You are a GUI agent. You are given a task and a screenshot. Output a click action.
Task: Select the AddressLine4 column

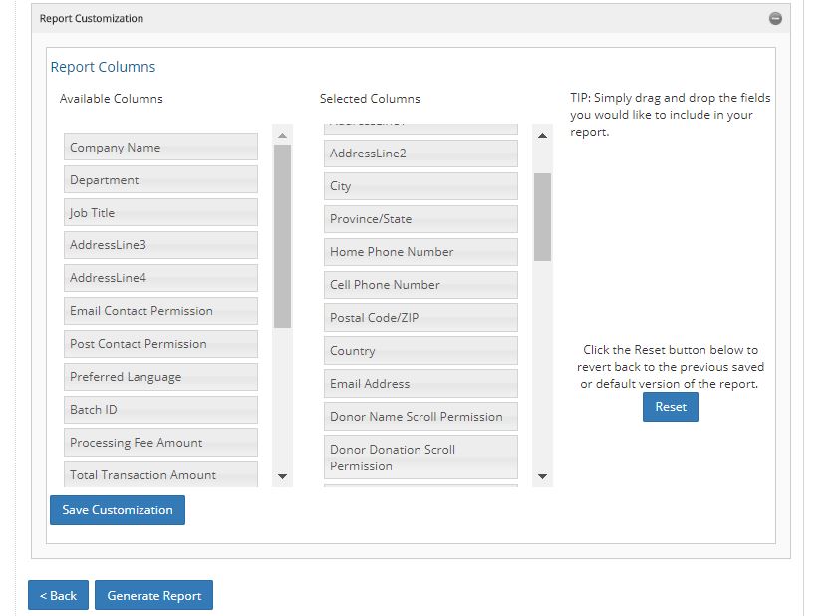pyautogui.click(x=160, y=278)
